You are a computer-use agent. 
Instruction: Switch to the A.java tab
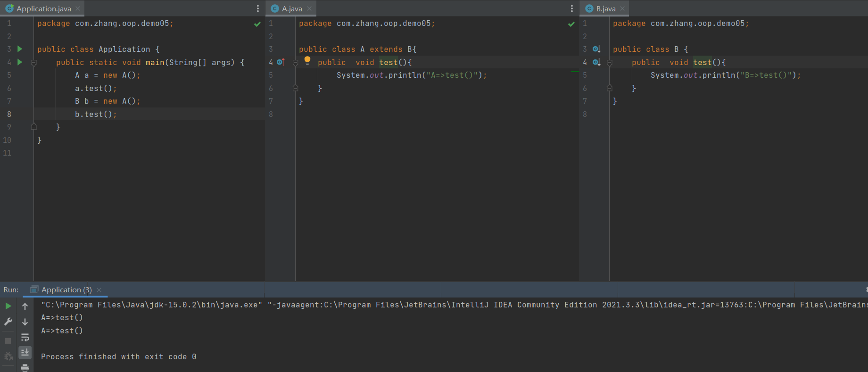click(x=291, y=8)
